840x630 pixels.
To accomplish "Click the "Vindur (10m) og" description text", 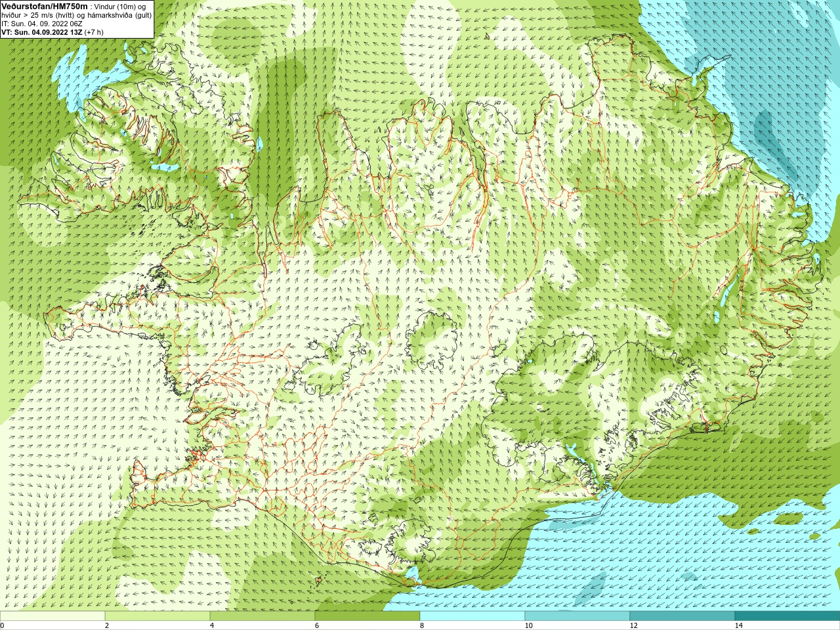I will 120,7.
